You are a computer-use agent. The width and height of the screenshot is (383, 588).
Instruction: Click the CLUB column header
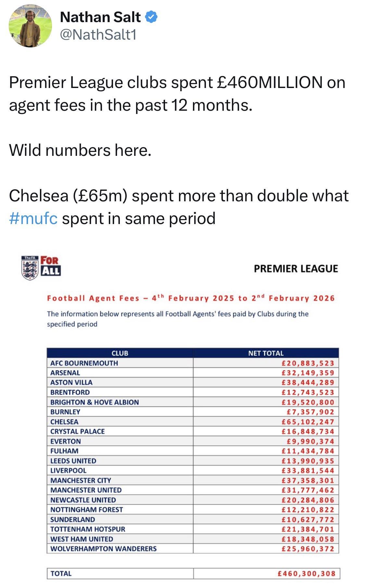click(x=120, y=353)
